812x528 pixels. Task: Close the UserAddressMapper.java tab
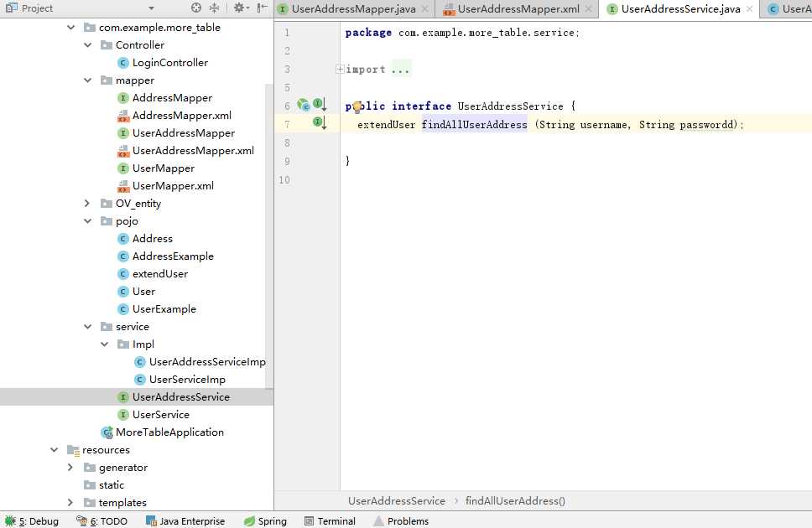click(424, 8)
